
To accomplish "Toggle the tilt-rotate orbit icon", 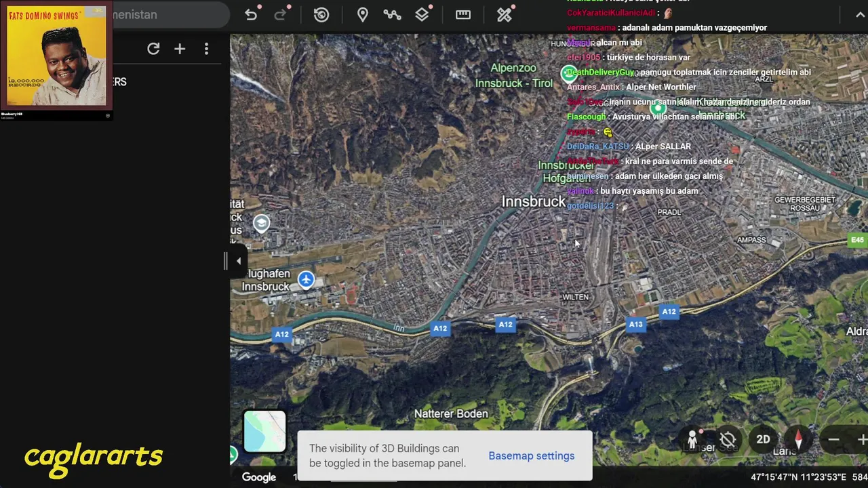I will coord(728,440).
